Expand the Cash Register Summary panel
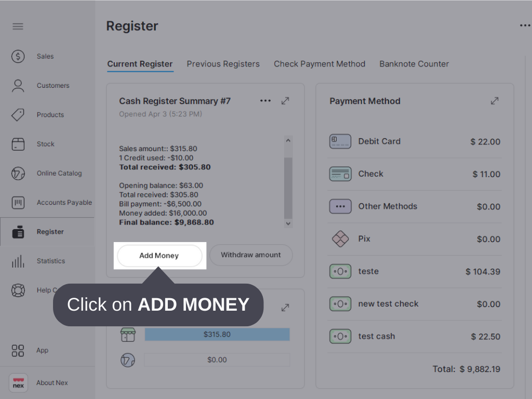This screenshot has width=532, height=399. tap(285, 101)
